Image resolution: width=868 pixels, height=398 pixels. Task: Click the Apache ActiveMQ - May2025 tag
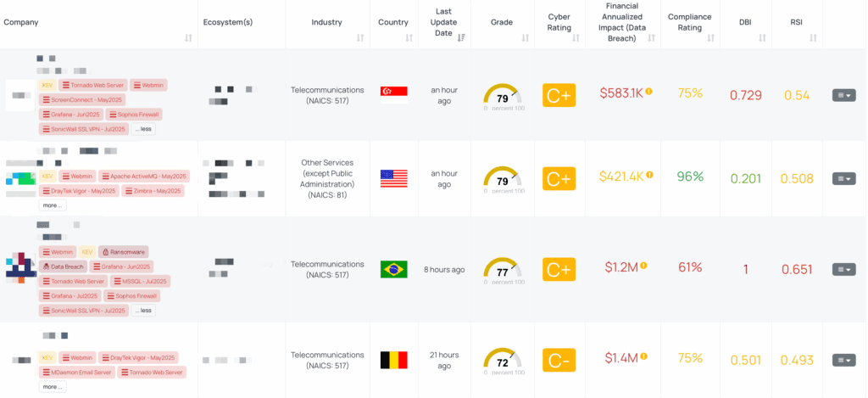(x=144, y=177)
